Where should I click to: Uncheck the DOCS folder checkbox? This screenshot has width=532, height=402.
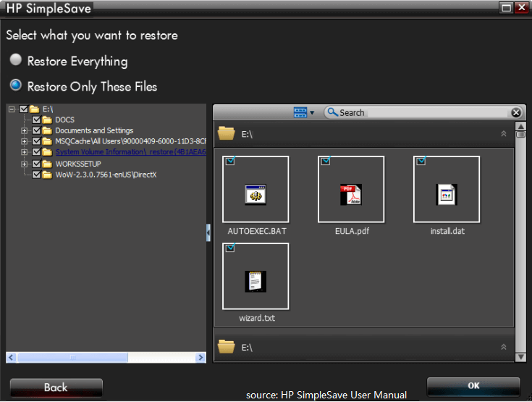pyautogui.click(x=36, y=120)
